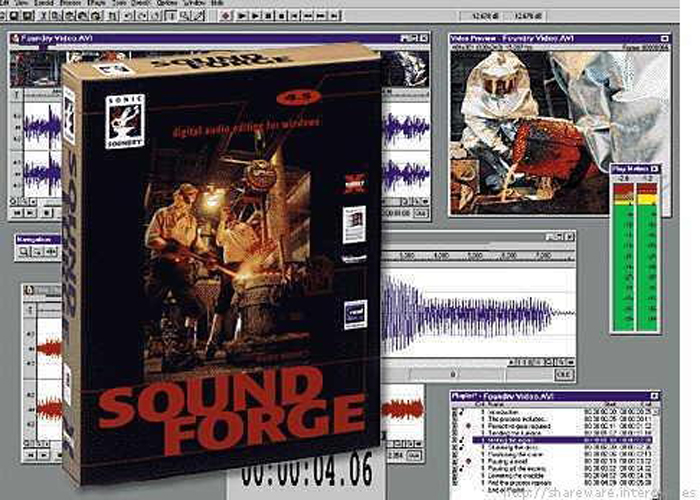
Task: Click the time ruler in the mono waveform window
Action: [478, 256]
